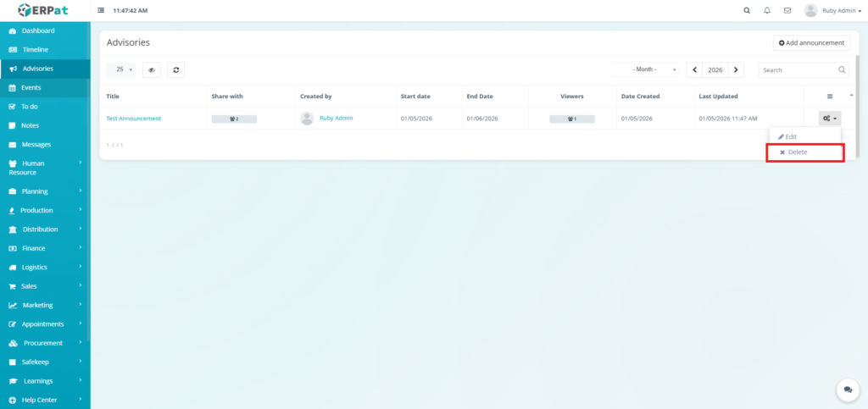Click the Share with members badge
Viewport: 868px width, 409px height.
pyautogui.click(x=234, y=119)
